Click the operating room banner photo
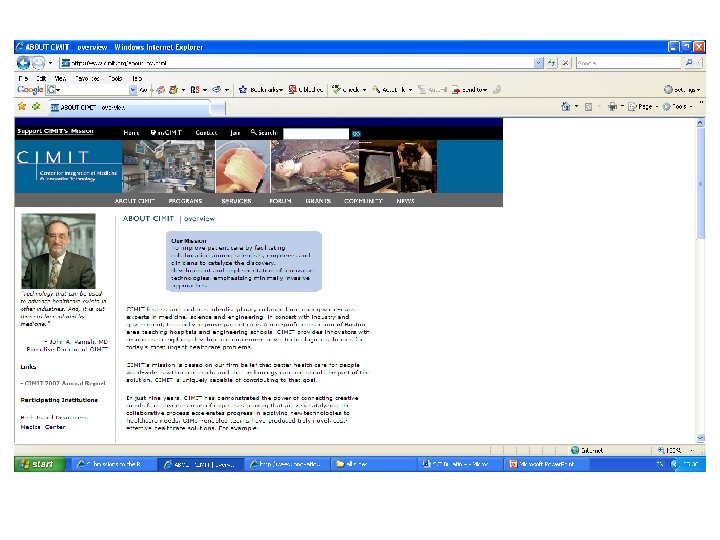Screen dimensions: 720x540 (168, 166)
